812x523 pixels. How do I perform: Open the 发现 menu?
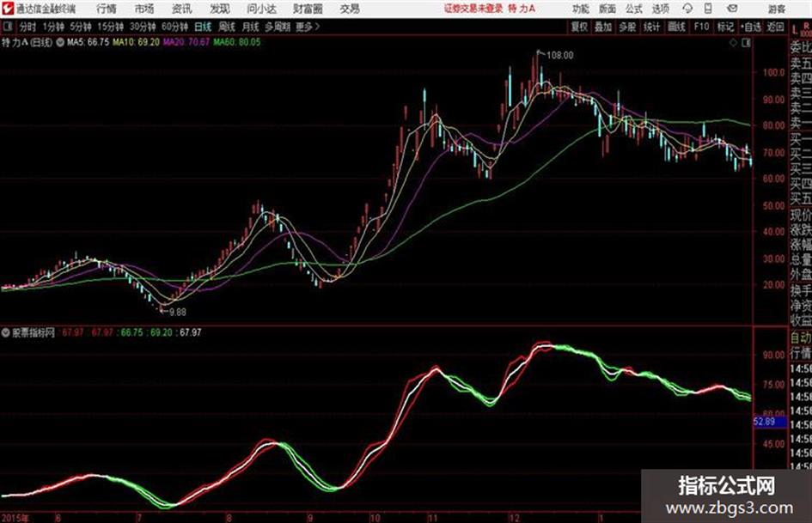pos(220,9)
